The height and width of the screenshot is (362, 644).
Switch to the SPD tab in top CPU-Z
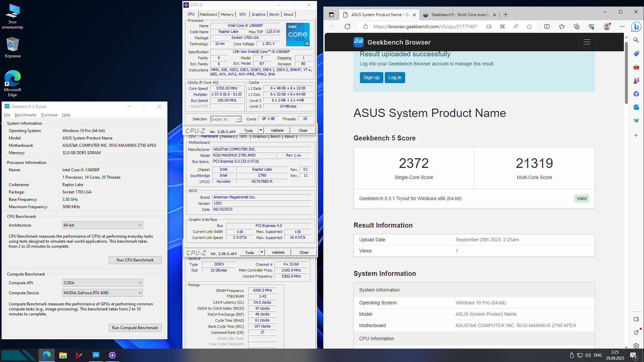(242, 14)
